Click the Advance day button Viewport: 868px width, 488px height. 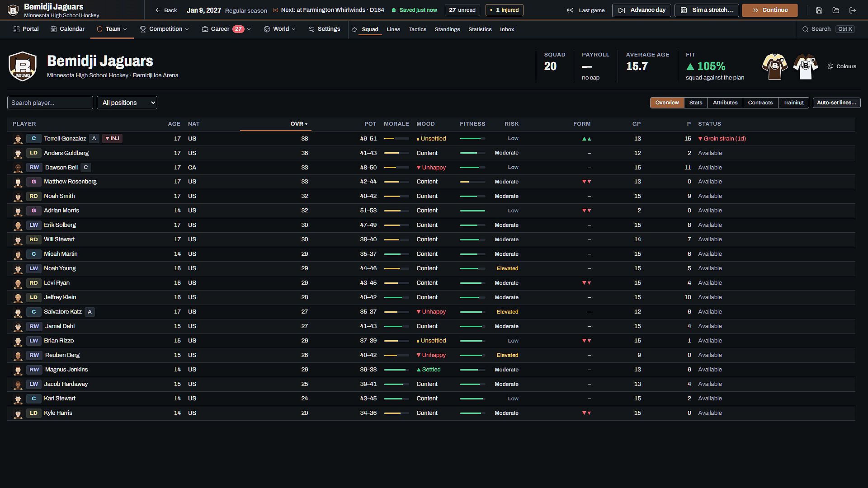642,10
